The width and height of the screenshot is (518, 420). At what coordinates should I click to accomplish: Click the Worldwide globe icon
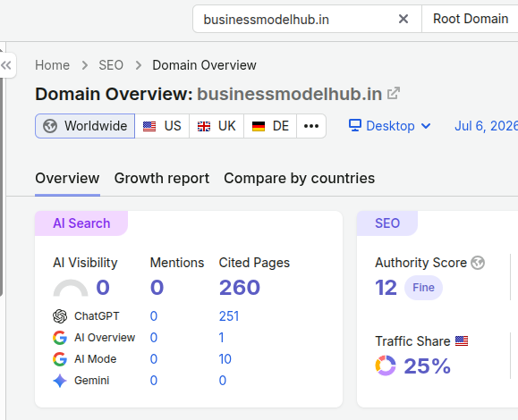click(x=50, y=126)
